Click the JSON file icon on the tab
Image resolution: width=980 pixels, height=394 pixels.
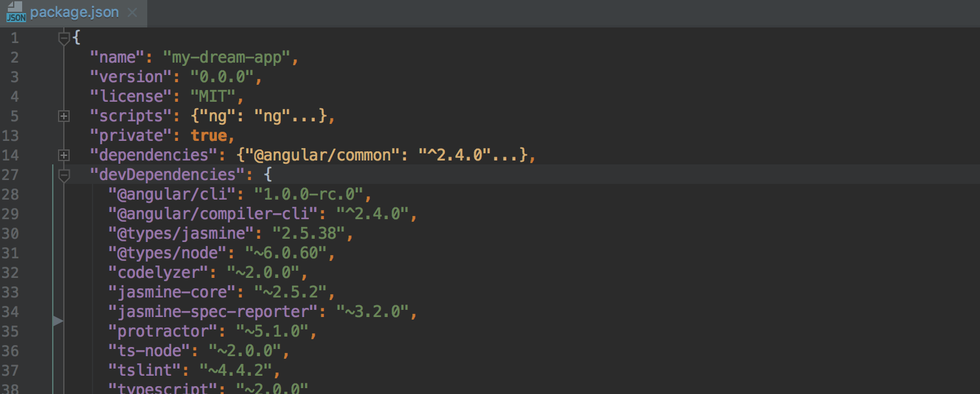pos(16,12)
